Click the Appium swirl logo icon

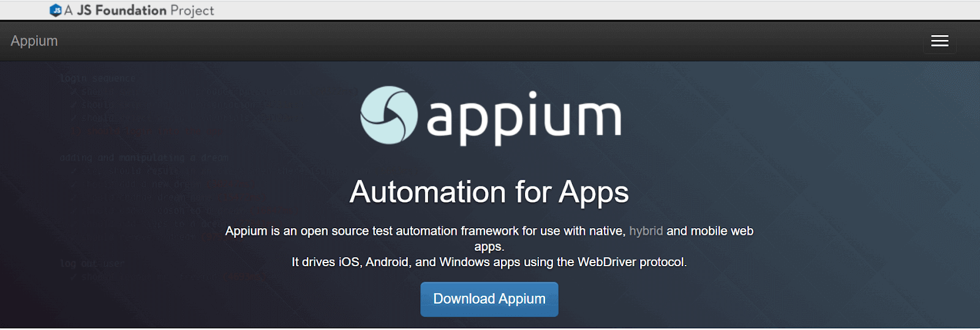coord(389,115)
